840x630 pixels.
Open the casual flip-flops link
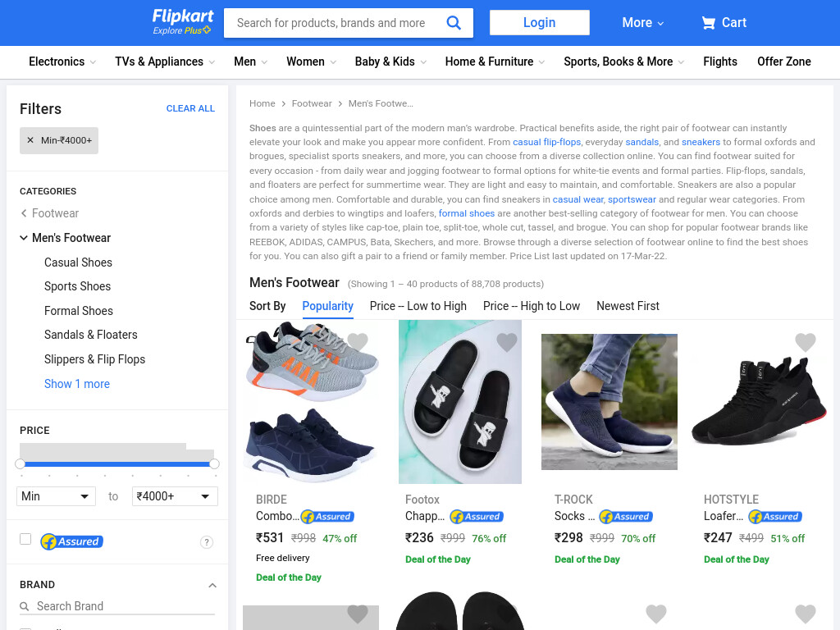(546, 142)
